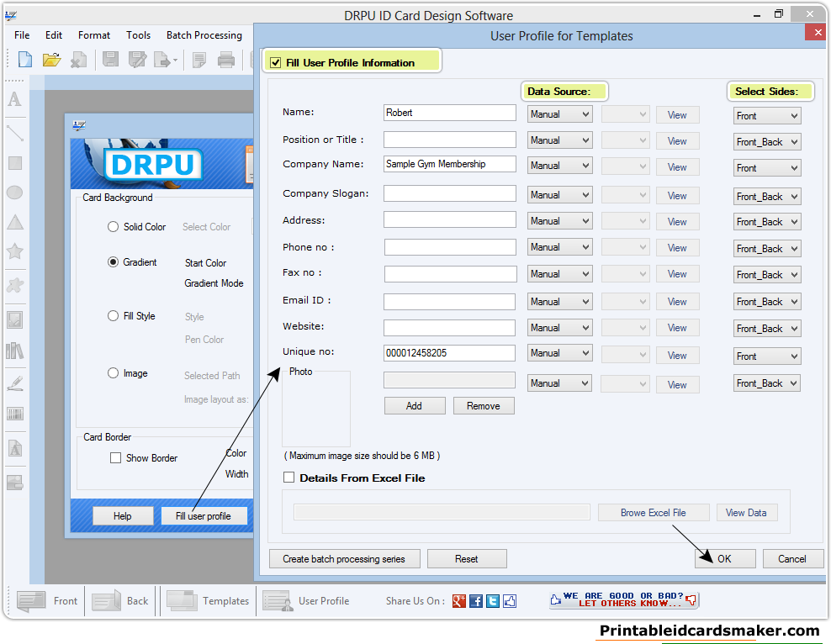Share on Twitter icon
The image size is (831, 644).
click(493, 600)
